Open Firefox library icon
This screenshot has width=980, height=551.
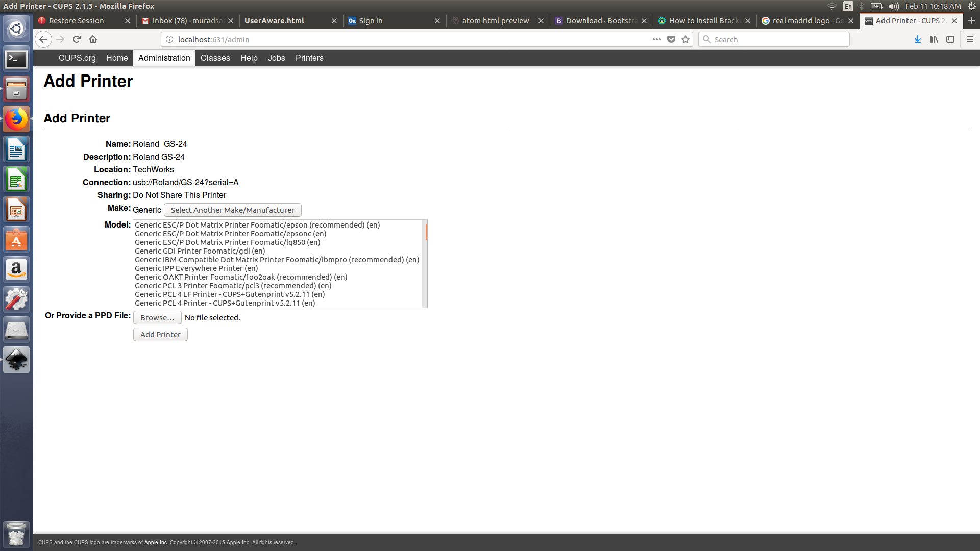coord(934,39)
